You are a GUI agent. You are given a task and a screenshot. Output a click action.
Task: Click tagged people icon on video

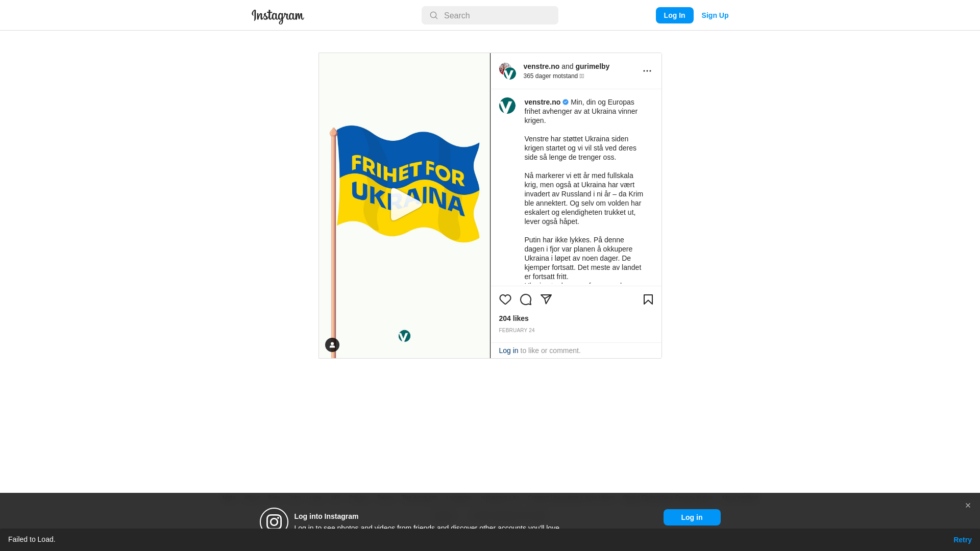click(x=332, y=345)
